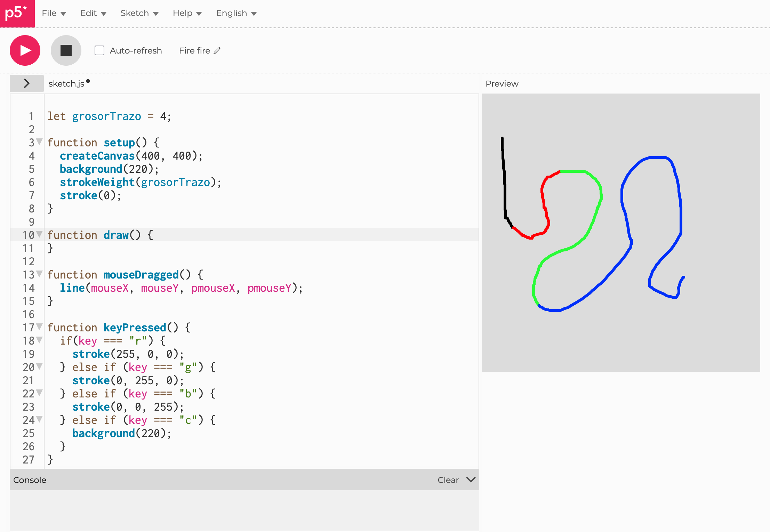Screen dimensions: 770x532
Task: Expand the sidebar with the chevron arrow
Action: click(27, 83)
